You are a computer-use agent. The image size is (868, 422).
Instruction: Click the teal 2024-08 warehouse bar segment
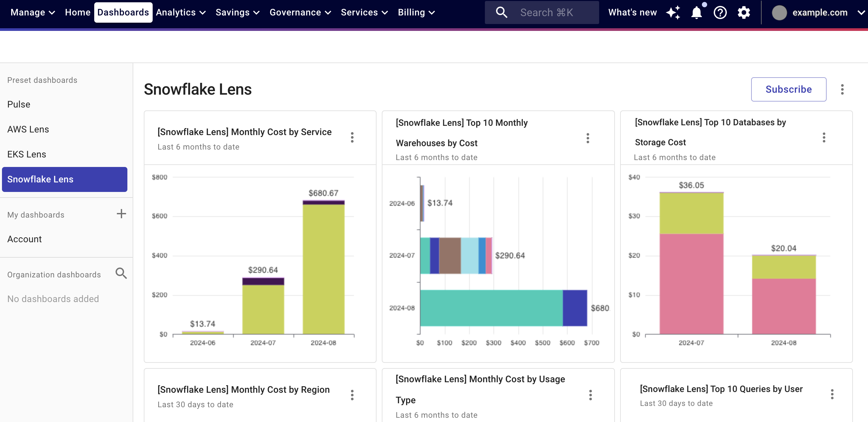click(491, 308)
